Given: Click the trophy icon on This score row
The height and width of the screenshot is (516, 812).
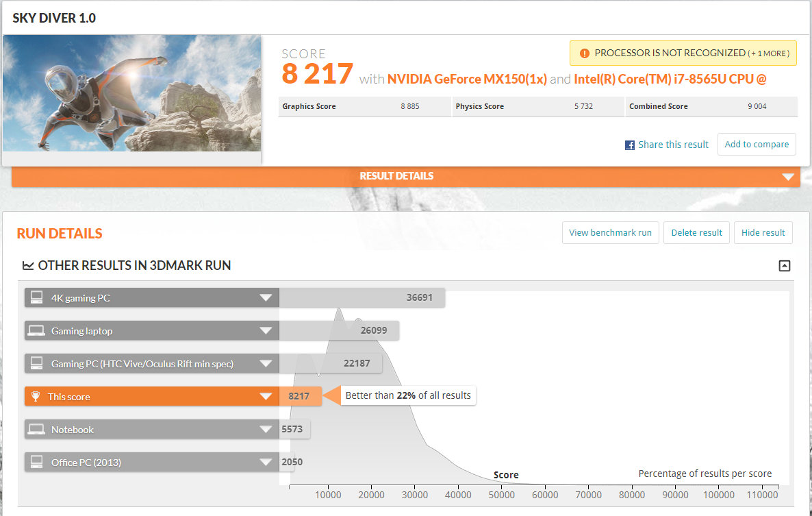Looking at the screenshot, I should tap(36, 396).
